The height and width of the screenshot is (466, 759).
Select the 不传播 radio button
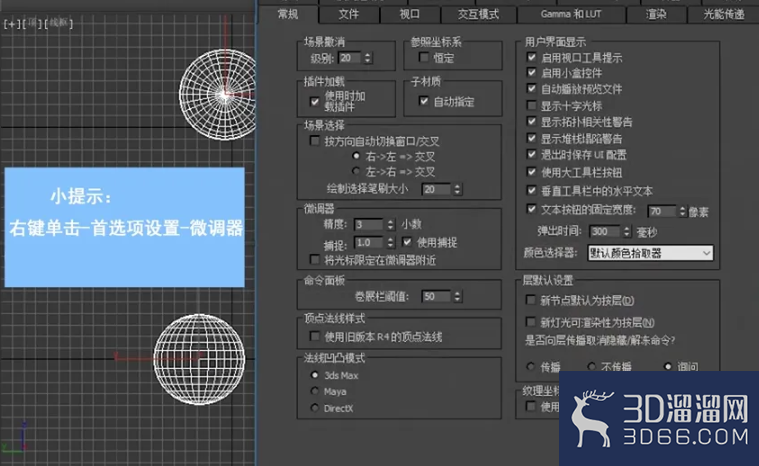592,366
